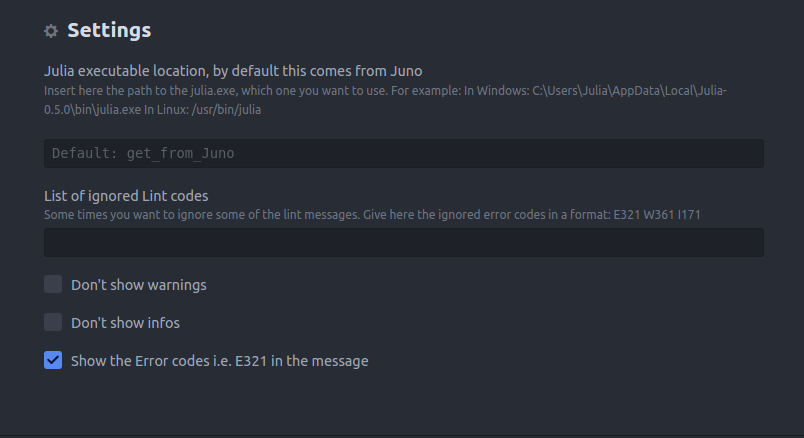Focus the Julia executable location field
804x438 pixels.
[x=403, y=153]
